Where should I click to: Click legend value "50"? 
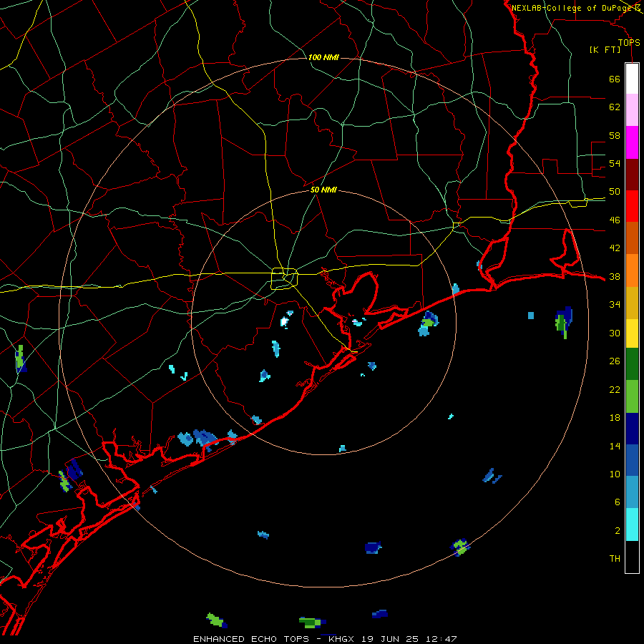tap(615, 192)
